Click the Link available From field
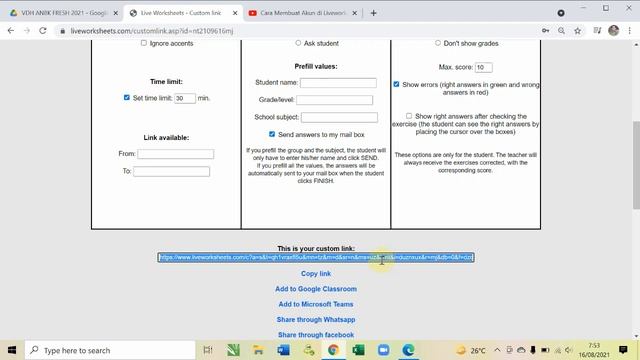Viewport: 640px width, 360px height. pyautogui.click(x=176, y=154)
